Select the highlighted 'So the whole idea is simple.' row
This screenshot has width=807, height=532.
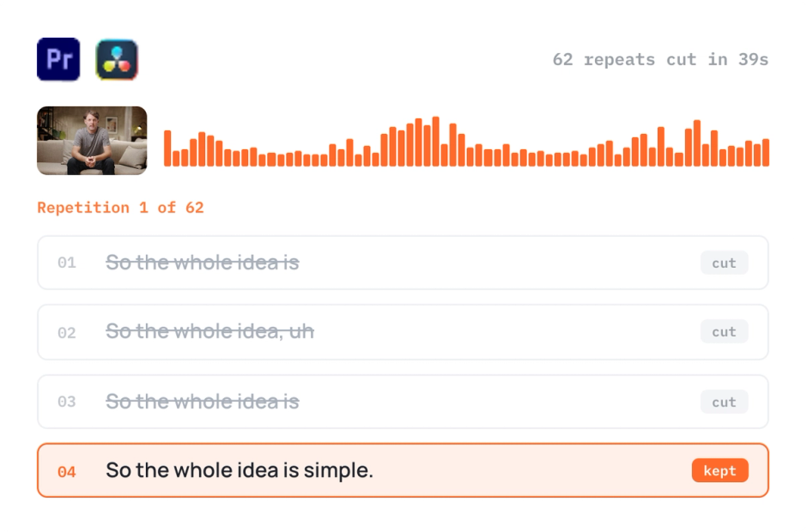403,470
